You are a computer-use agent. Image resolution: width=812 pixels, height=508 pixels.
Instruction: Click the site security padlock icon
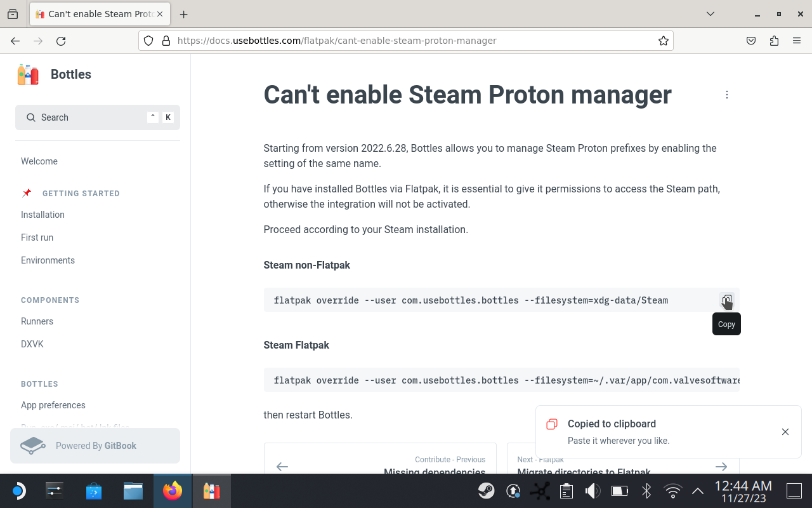point(166,41)
